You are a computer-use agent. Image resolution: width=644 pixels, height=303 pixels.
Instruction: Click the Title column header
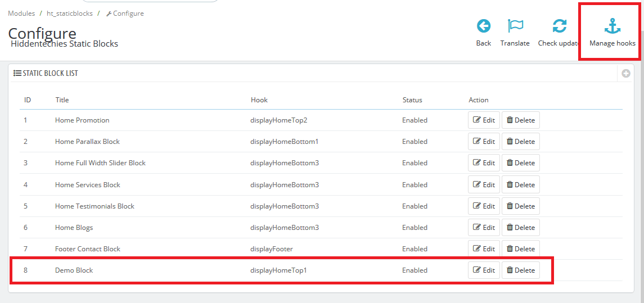click(x=62, y=100)
